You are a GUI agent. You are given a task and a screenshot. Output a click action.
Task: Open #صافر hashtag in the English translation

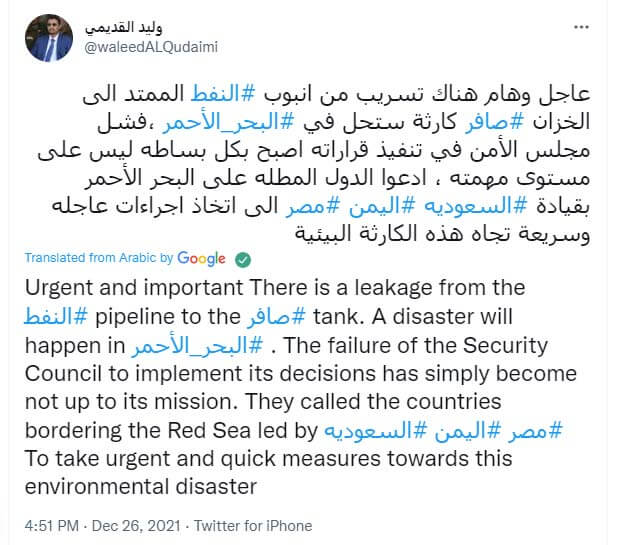point(276,317)
